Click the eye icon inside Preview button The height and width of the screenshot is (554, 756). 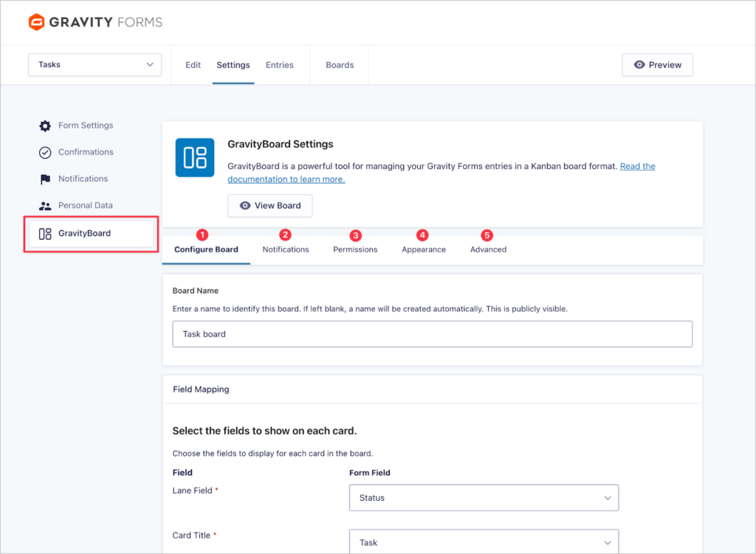(639, 65)
